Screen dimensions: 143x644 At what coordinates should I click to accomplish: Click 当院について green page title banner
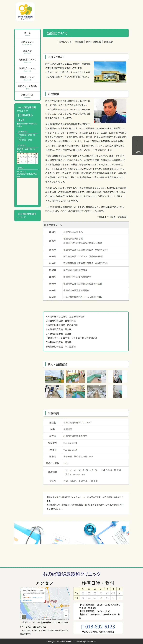[x=86, y=33]
